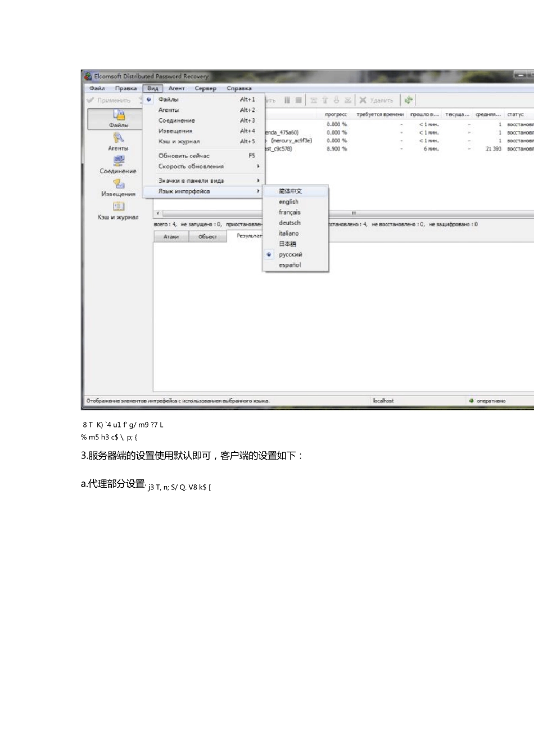Open the Сервер menu
This screenshot has height=756, width=534.
point(206,88)
